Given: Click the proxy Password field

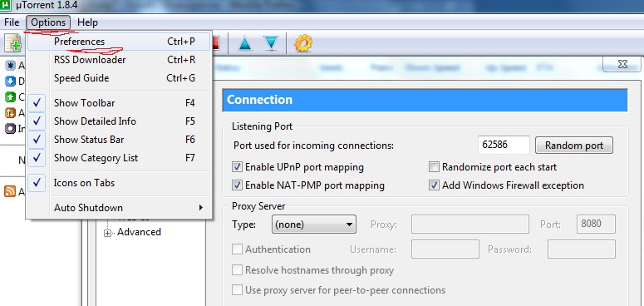Looking at the screenshot, I should tap(582, 249).
